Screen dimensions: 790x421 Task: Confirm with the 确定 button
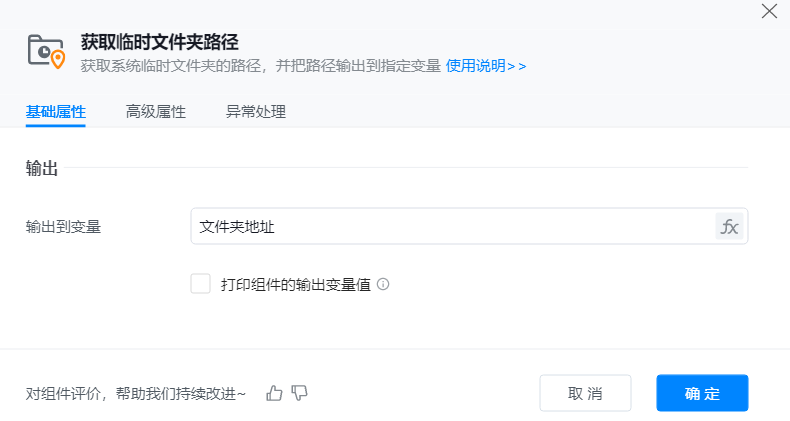click(x=702, y=393)
